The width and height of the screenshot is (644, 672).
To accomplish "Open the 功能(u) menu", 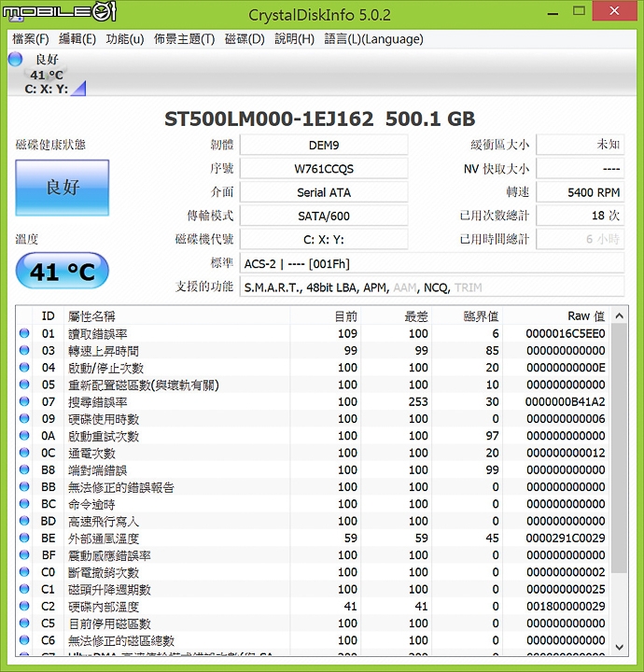I will point(125,39).
